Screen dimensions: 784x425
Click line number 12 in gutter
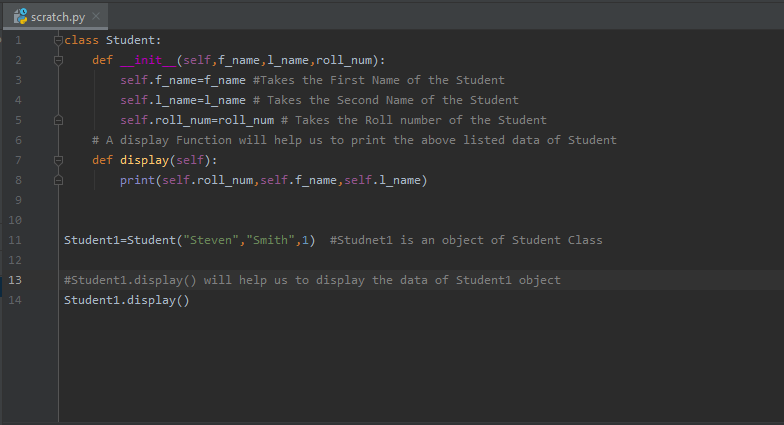(x=15, y=260)
